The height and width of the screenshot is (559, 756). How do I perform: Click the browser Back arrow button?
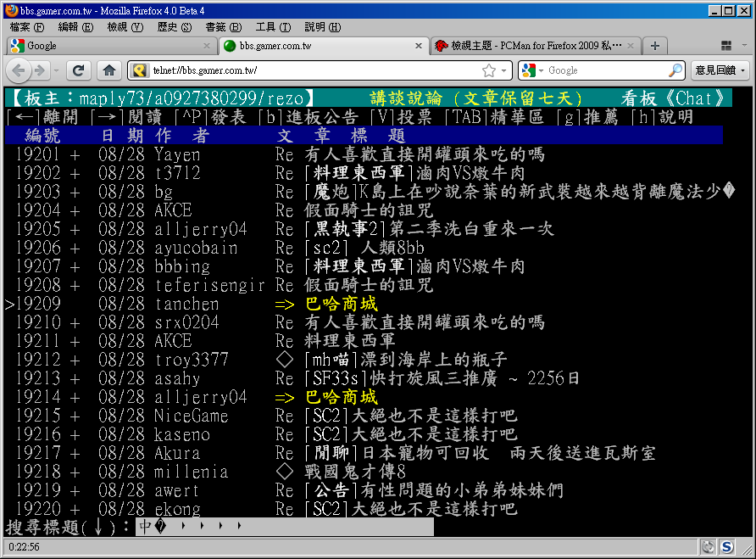coord(19,70)
